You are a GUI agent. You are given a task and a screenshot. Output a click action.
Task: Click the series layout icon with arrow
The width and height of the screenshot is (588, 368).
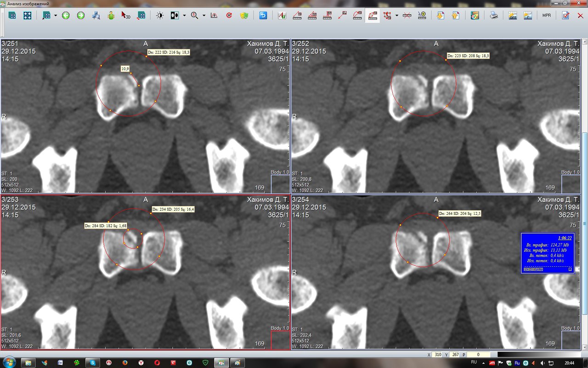[46, 15]
